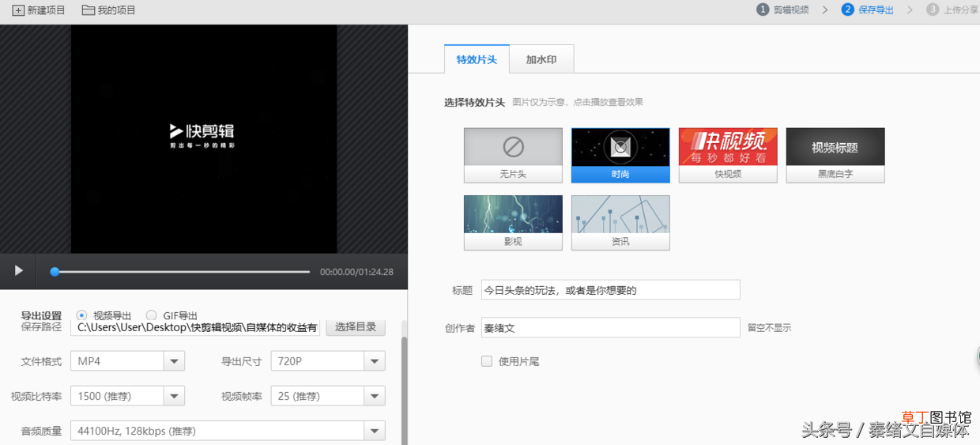Select the 时尚 intro thumbnail

click(620, 156)
